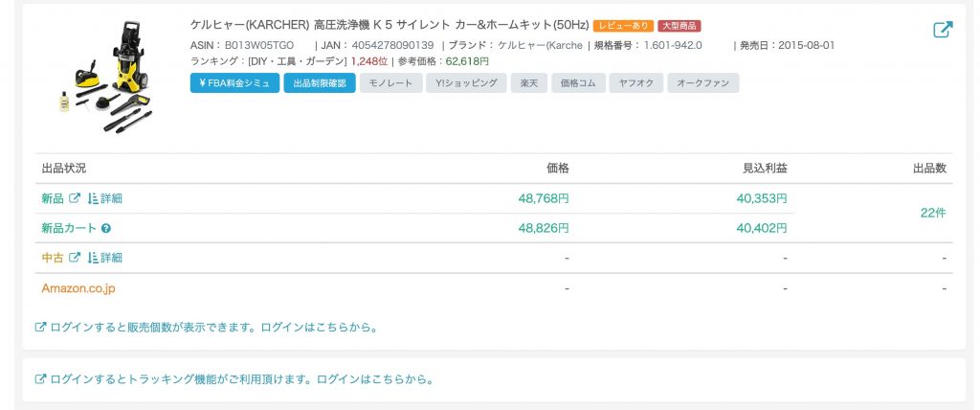Click ASIN value B013W05TGO
Viewport: 980px width, 410px height.
258,45
